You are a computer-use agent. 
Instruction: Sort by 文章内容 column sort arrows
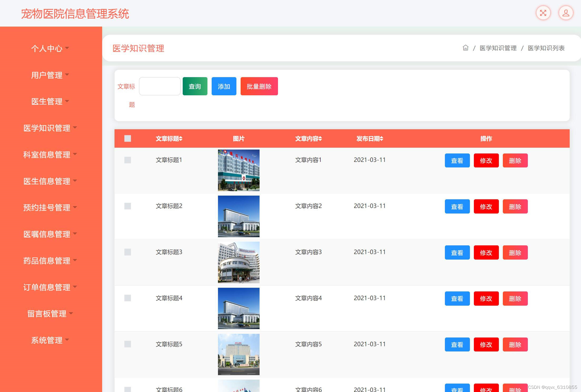coord(320,139)
